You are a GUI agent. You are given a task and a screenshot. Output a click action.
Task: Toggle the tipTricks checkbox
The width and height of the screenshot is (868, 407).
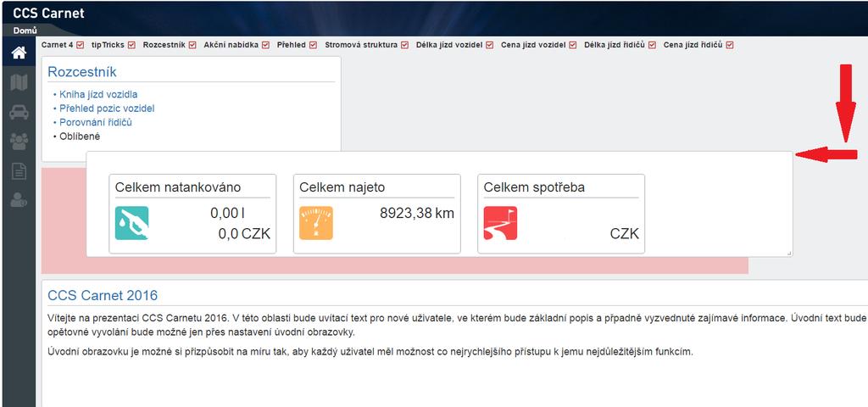[x=131, y=46]
